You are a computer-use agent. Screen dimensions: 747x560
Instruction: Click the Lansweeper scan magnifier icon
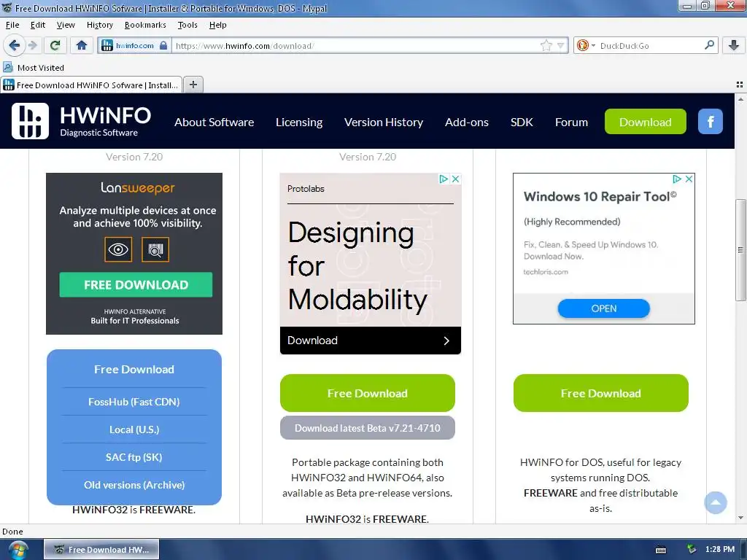[155, 249]
